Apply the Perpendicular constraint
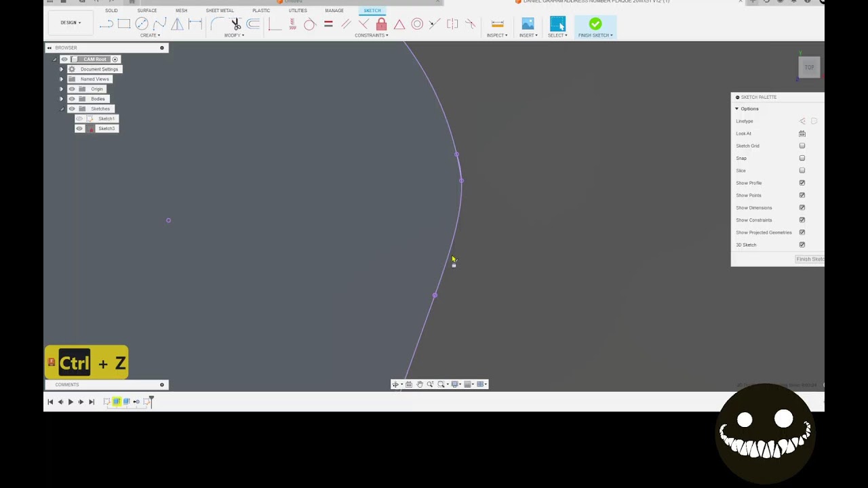The image size is (868, 488). point(363,24)
